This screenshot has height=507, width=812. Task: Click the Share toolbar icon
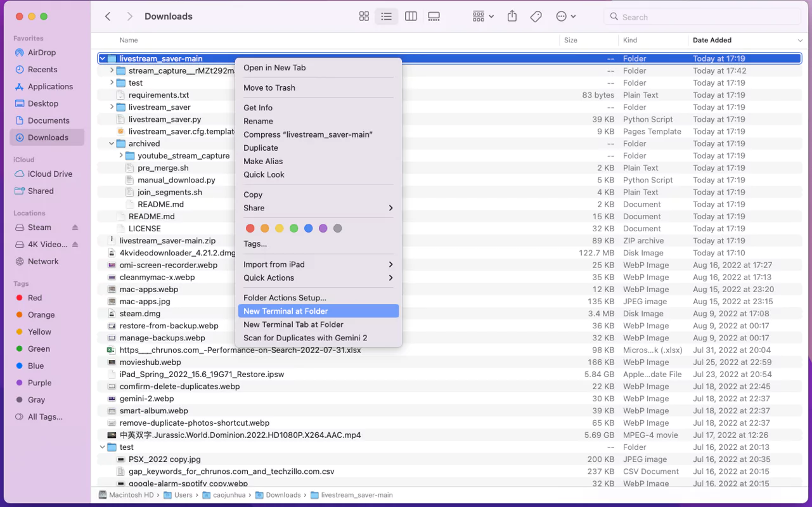pyautogui.click(x=512, y=16)
